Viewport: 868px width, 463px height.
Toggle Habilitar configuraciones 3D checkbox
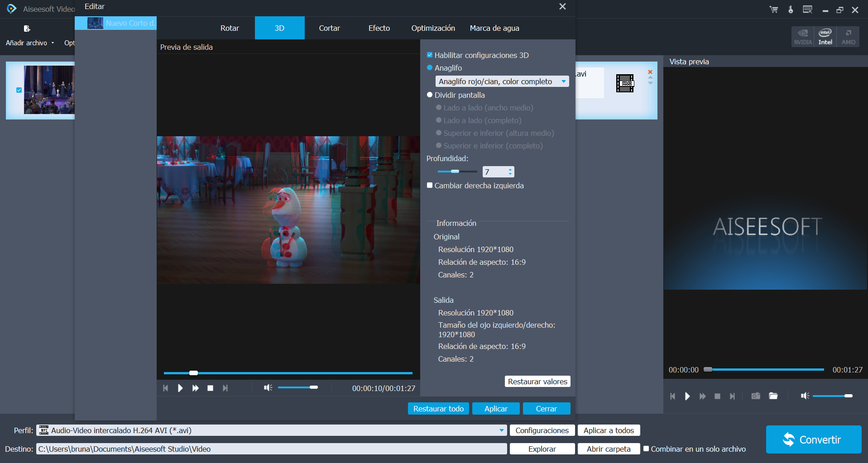(430, 55)
